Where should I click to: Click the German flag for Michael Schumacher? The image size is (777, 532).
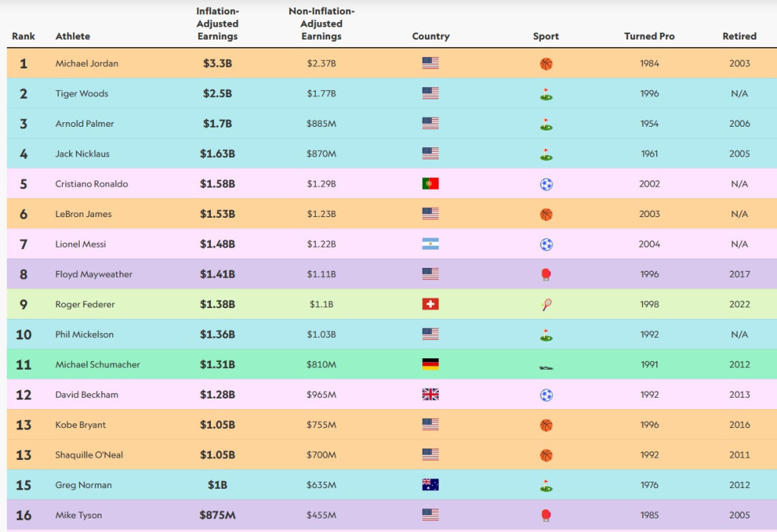click(430, 364)
